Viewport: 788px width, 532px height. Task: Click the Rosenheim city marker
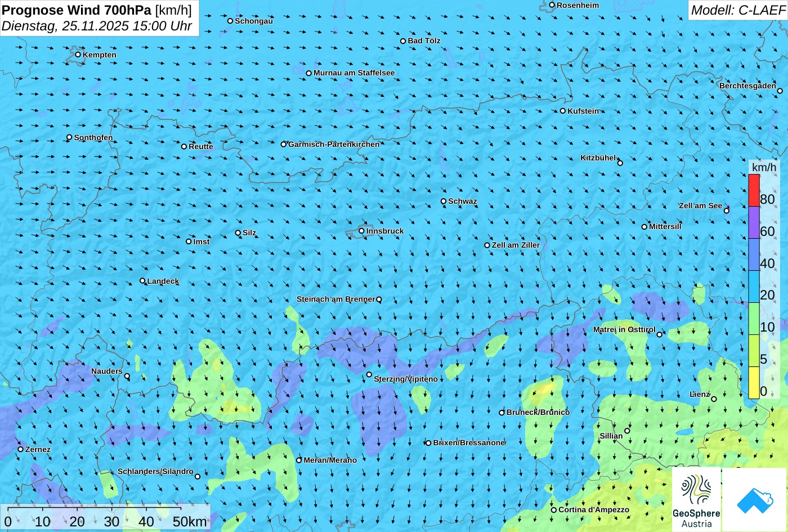(x=552, y=5)
